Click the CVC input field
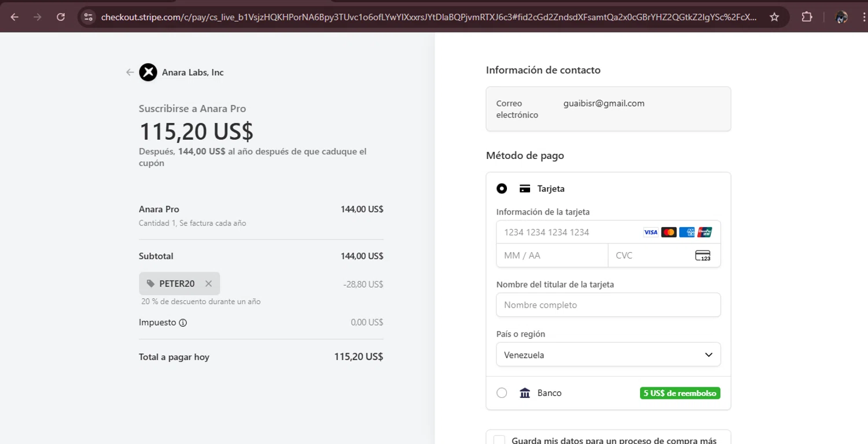The width and height of the screenshot is (868, 444). [664, 256]
